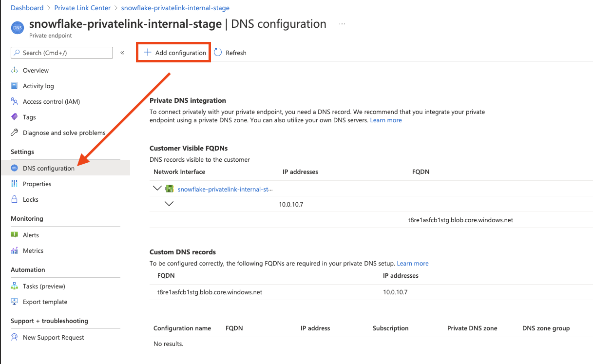The width and height of the screenshot is (593, 364).
Task: Open Learn more under Private DNS integration
Action: (x=385, y=120)
